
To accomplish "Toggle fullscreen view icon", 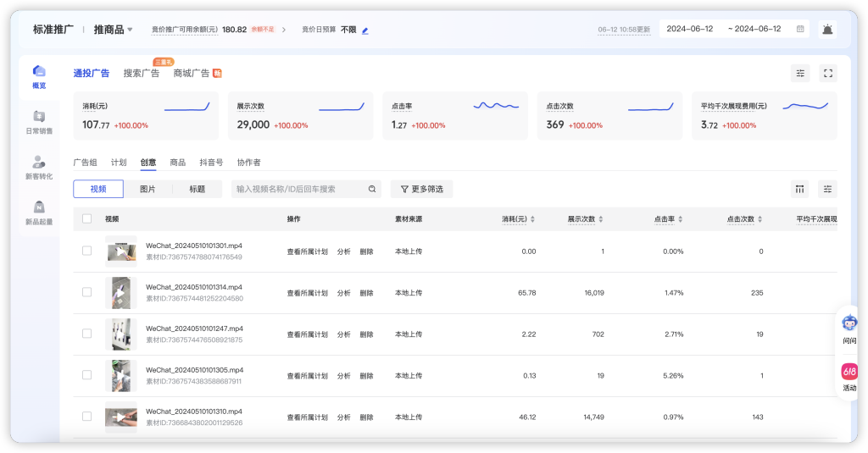I will pyautogui.click(x=828, y=73).
